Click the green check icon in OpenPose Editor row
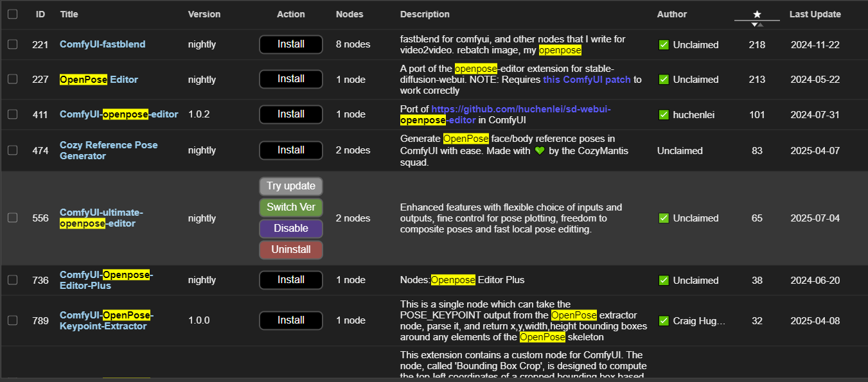The width and height of the screenshot is (868, 382). pos(664,80)
